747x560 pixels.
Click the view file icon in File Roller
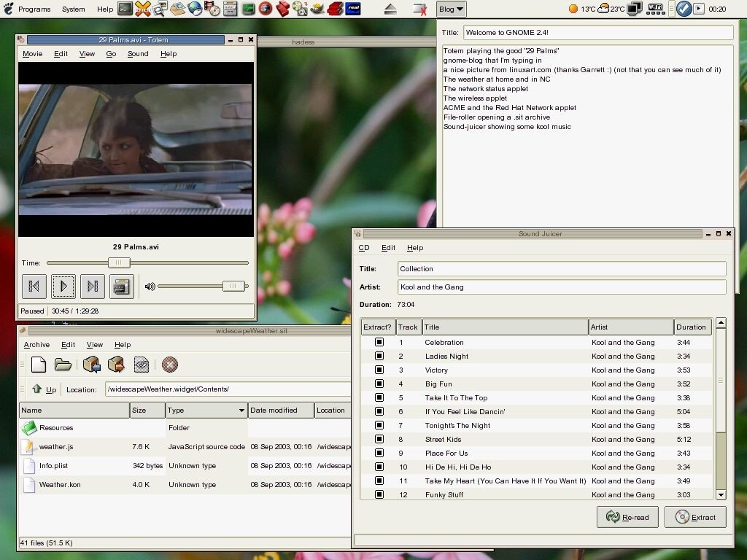point(141,365)
